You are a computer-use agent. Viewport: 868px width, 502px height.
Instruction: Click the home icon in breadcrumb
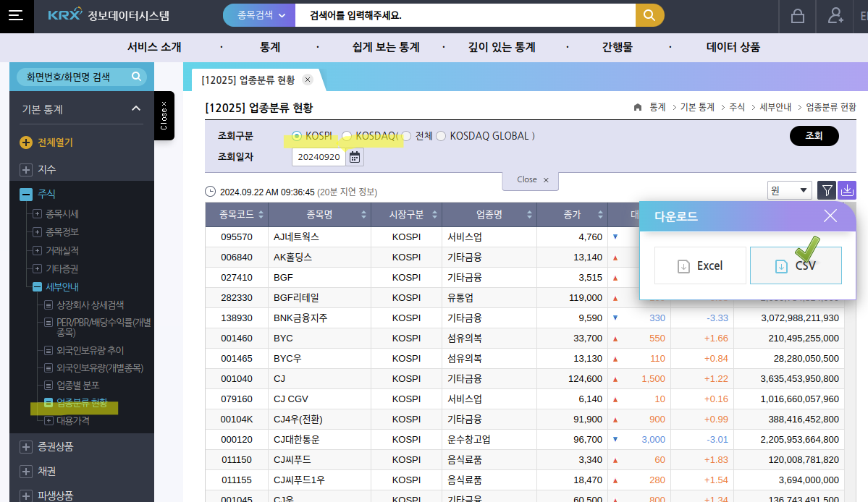click(x=638, y=107)
